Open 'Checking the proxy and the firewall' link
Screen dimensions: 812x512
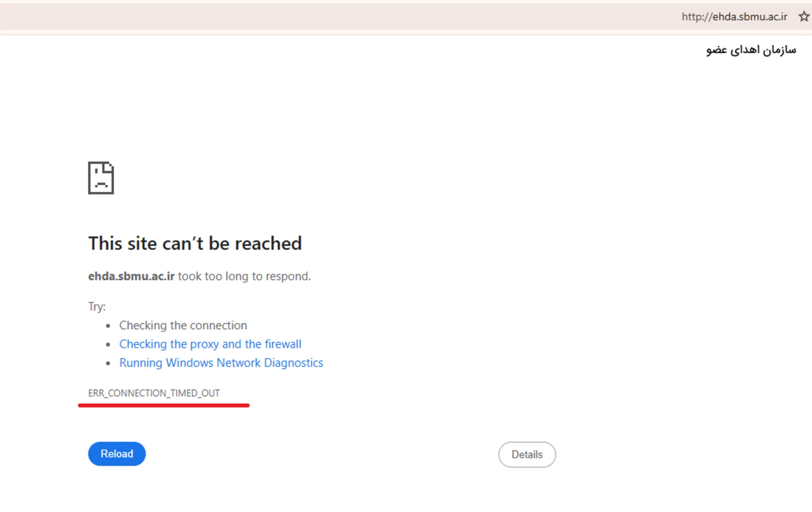pos(210,344)
